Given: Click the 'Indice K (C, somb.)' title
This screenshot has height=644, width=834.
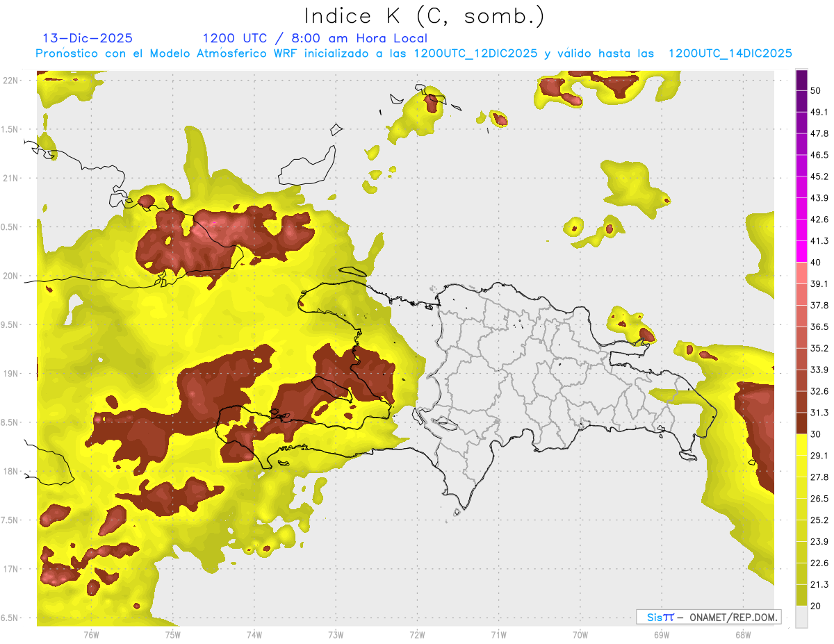Looking at the screenshot, I should coord(424,16).
